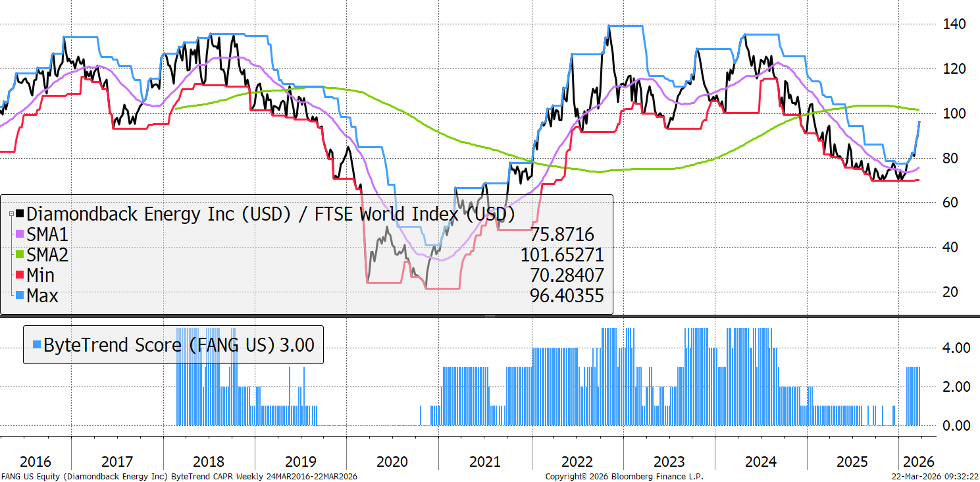Click the Max value 96.40355

(567, 296)
